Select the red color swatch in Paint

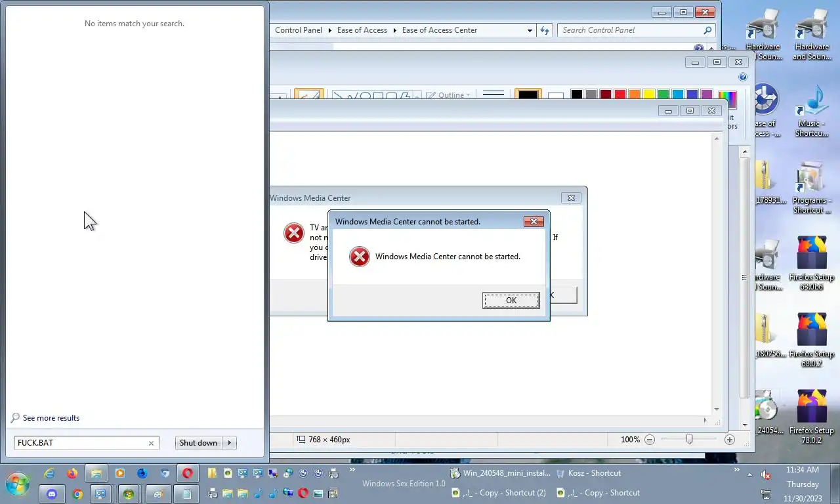coord(619,95)
